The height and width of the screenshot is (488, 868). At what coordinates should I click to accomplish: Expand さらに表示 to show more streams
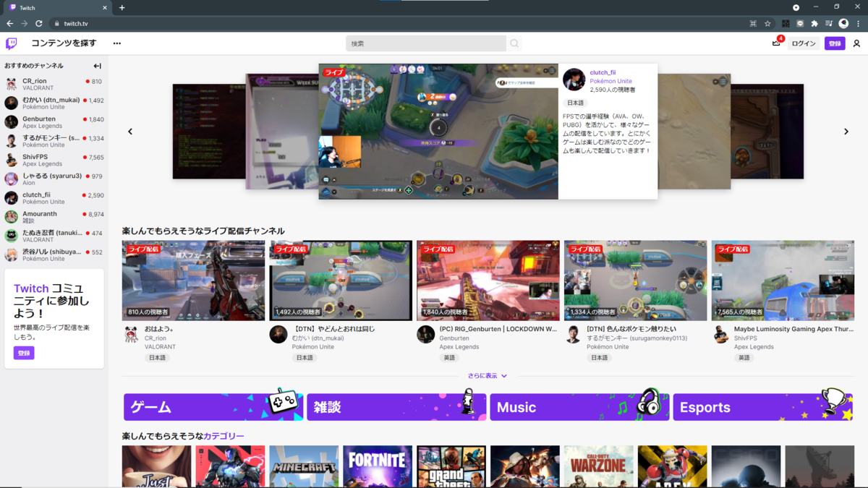pyautogui.click(x=488, y=376)
